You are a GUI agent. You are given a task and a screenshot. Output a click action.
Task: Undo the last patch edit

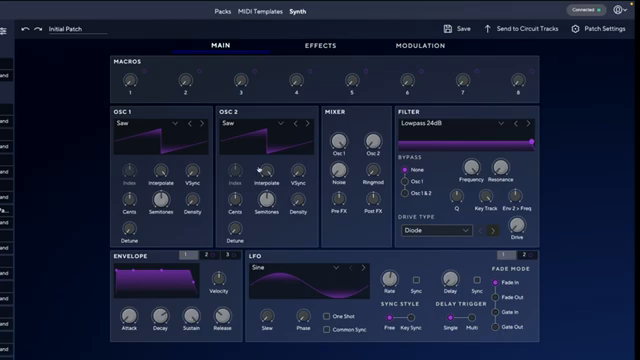tap(25, 29)
